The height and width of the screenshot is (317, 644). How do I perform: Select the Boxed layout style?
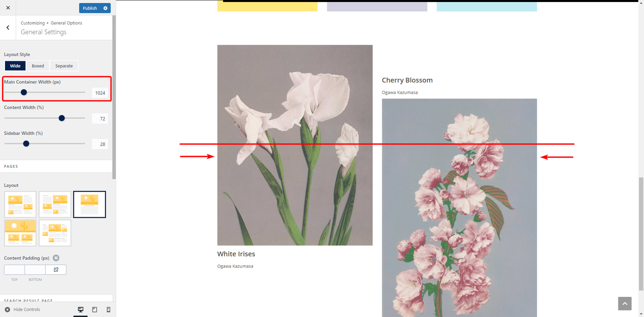(x=38, y=66)
